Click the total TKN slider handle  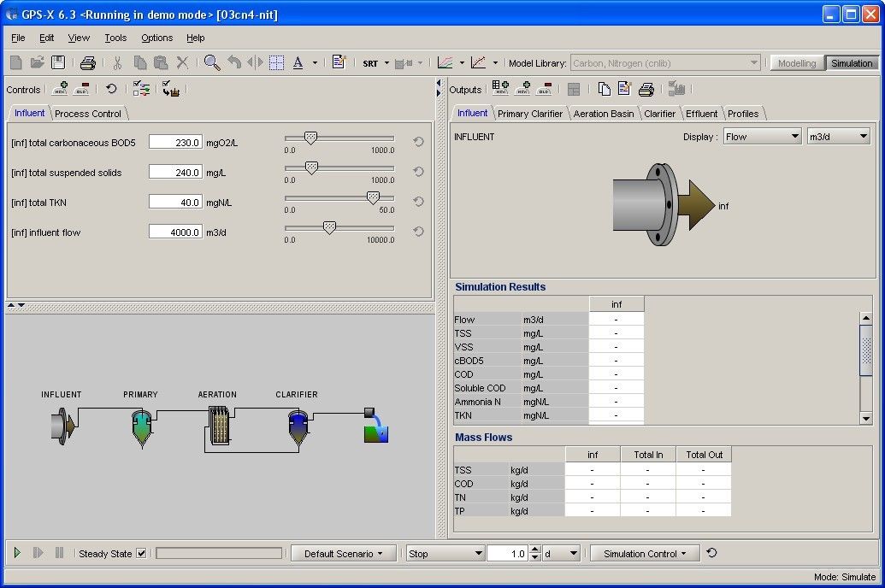373,197
